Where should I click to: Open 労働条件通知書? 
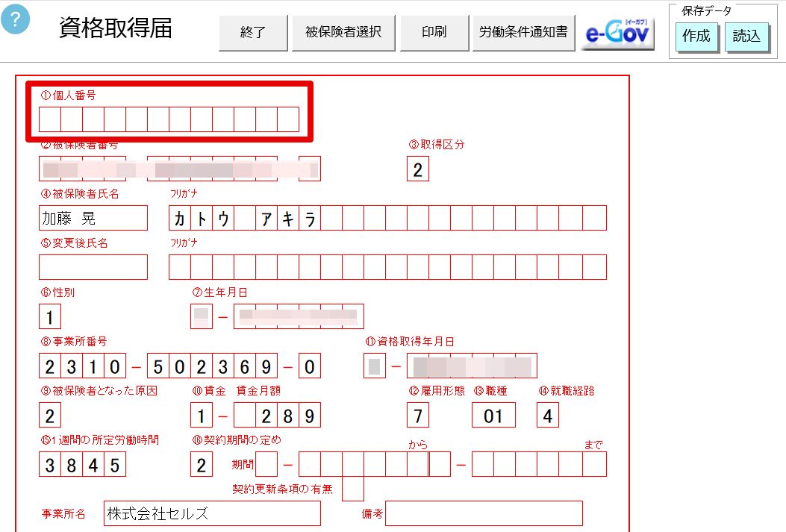523,33
